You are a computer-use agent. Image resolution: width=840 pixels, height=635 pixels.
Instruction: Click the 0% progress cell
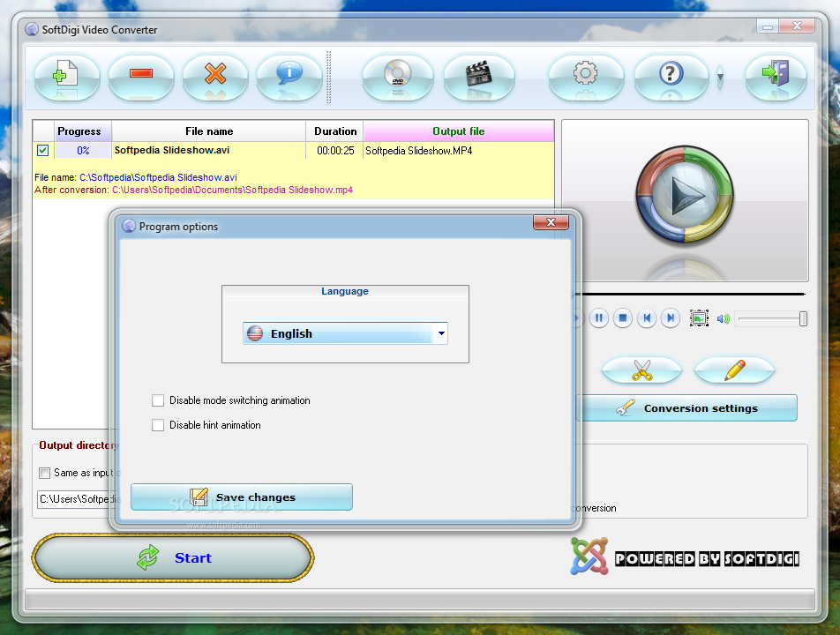[x=83, y=151]
